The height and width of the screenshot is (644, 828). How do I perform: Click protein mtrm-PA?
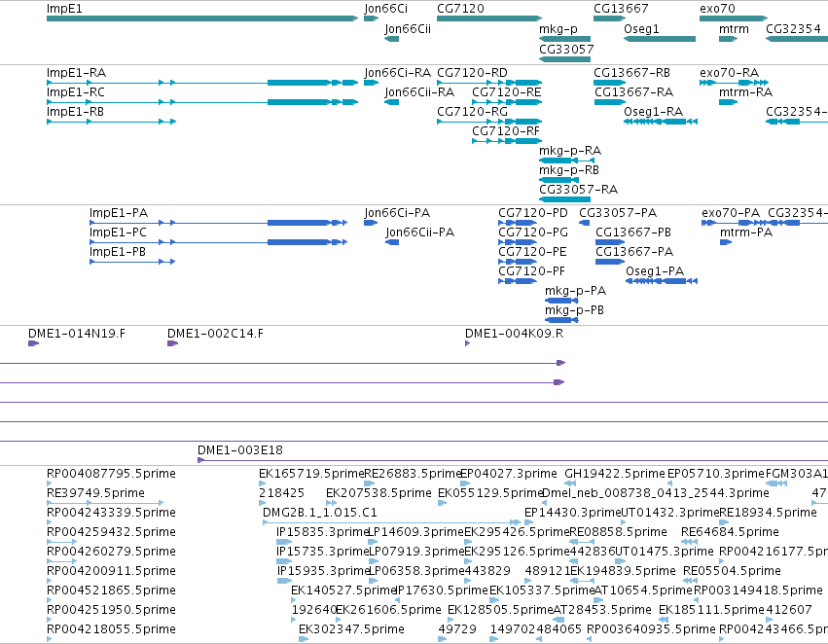click(x=726, y=242)
